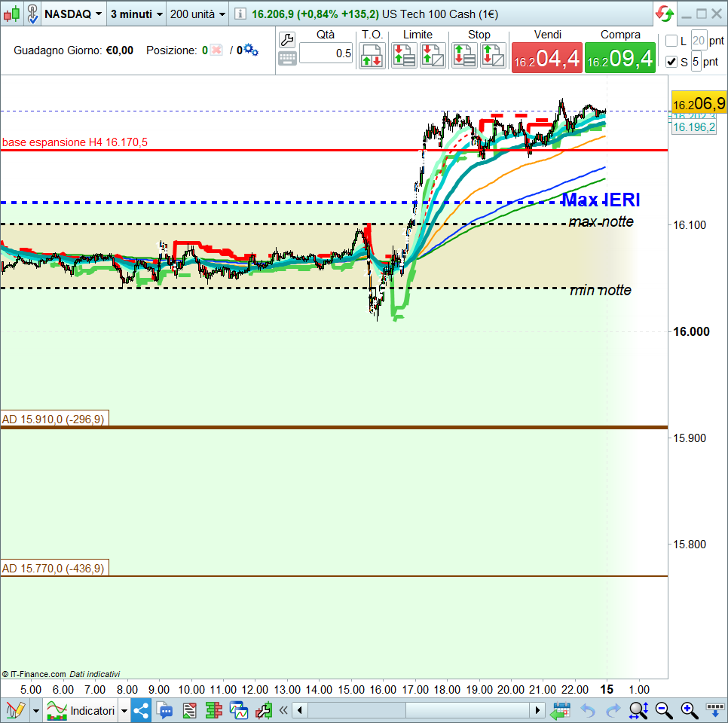
Task: Click the S 5 pnt field
Action: tap(696, 62)
